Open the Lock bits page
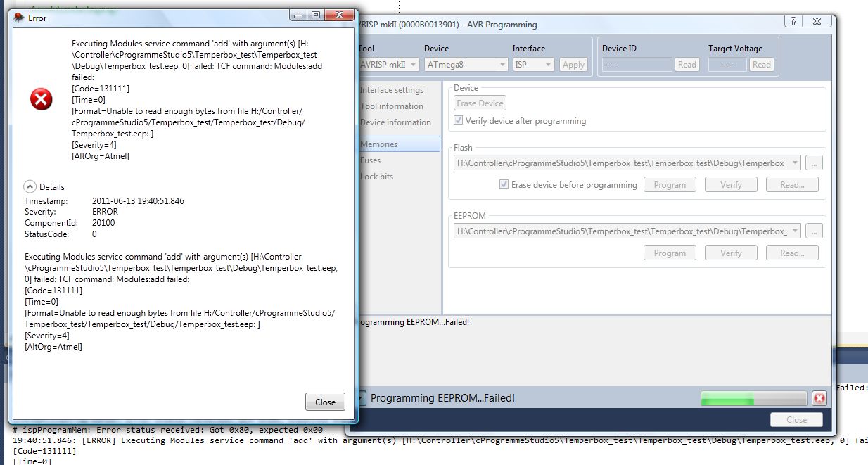 pyautogui.click(x=377, y=177)
